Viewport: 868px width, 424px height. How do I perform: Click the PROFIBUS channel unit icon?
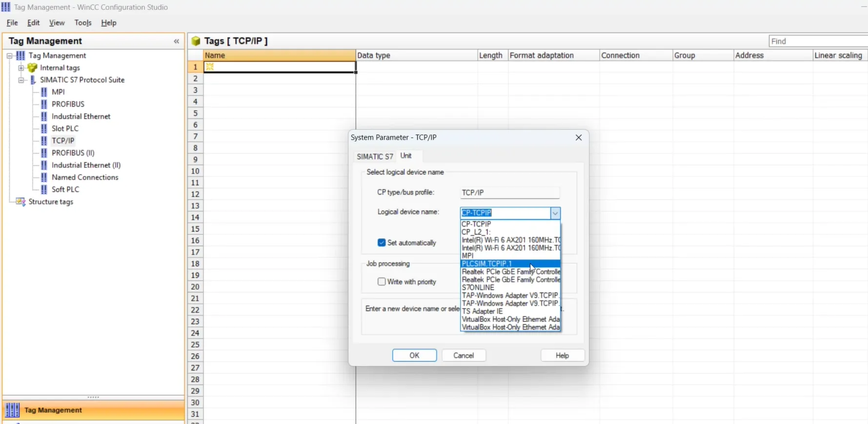point(44,104)
